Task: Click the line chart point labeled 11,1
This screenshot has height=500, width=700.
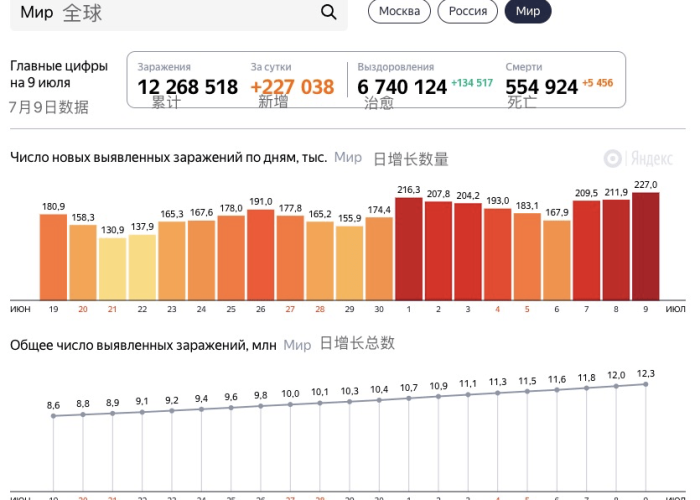Action: 468,395
